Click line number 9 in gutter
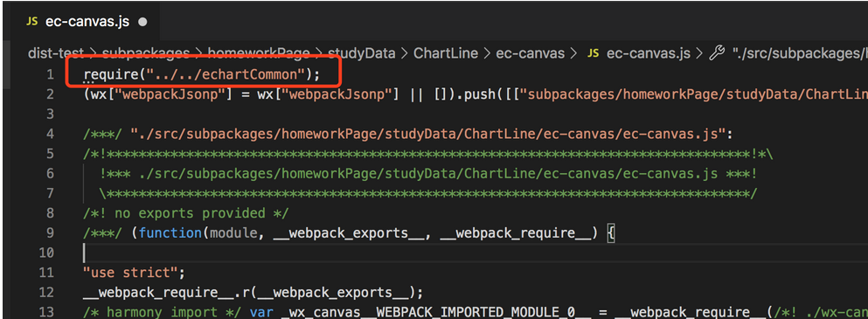 pyautogui.click(x=51, y=232)
